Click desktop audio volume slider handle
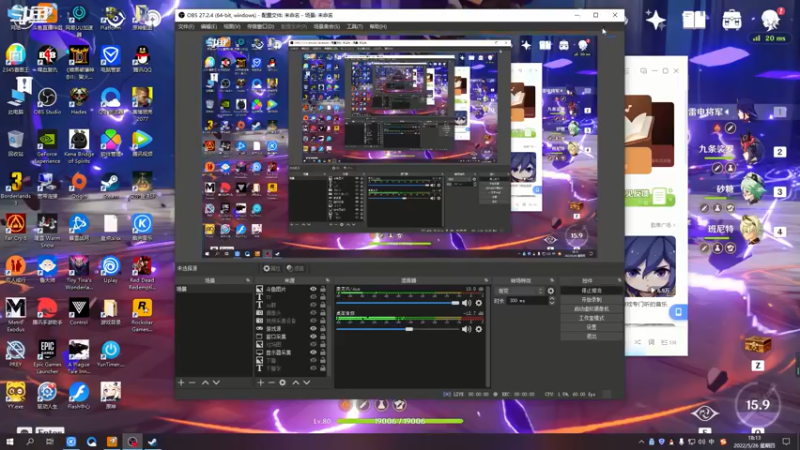Screen dimensions: 800x450 click(x=409, y=329)
